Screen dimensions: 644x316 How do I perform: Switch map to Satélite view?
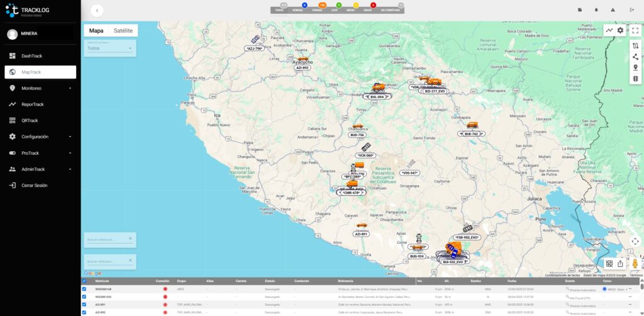123,30
